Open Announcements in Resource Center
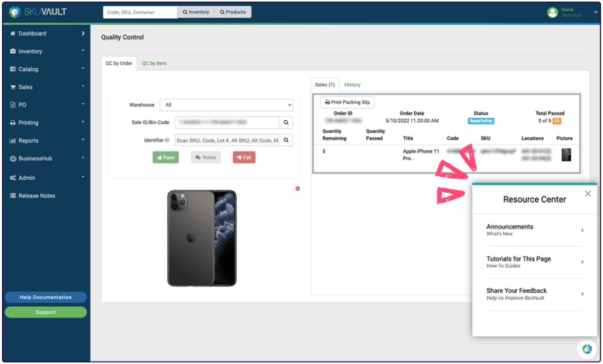 (535, 230)
